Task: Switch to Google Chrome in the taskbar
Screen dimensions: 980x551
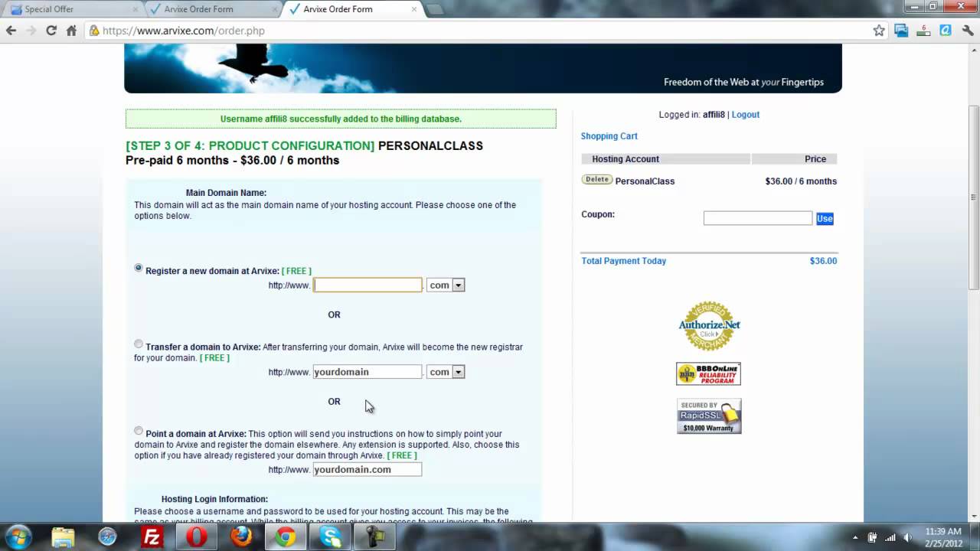Action: (286, 537)
